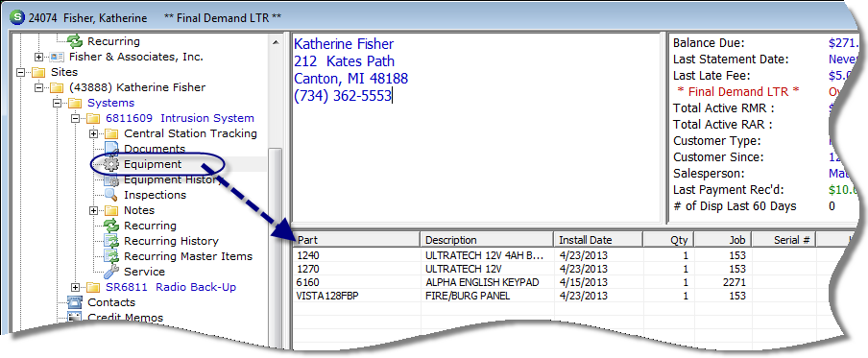Screen dimensions: 868x358
Task: Click the Service wrench icon
Action: (x=111, y=272)
